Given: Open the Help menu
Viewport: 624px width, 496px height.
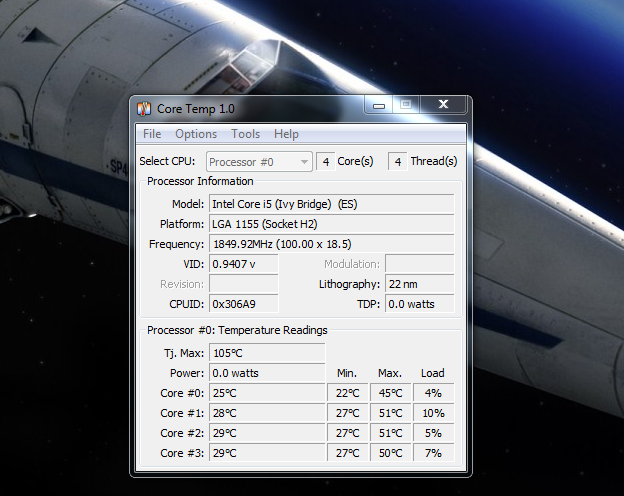Looking at the screenshot, I should [286, 134].
